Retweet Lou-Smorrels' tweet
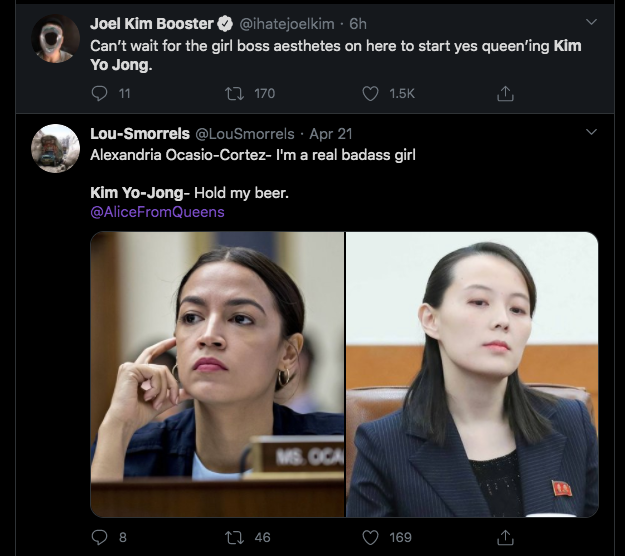Screen dimensions: 625x556 (x=237, y=537)
